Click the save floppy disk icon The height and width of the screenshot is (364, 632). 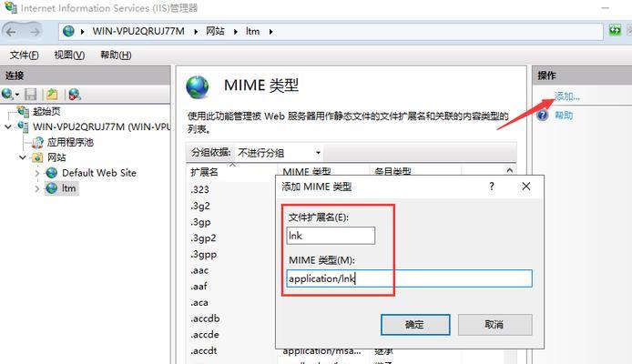coord(31,95)
